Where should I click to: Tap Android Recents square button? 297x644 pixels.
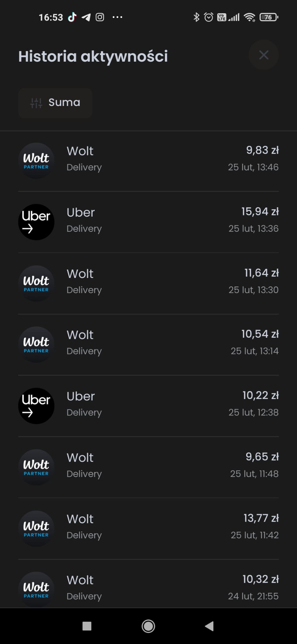pos(87,626)
